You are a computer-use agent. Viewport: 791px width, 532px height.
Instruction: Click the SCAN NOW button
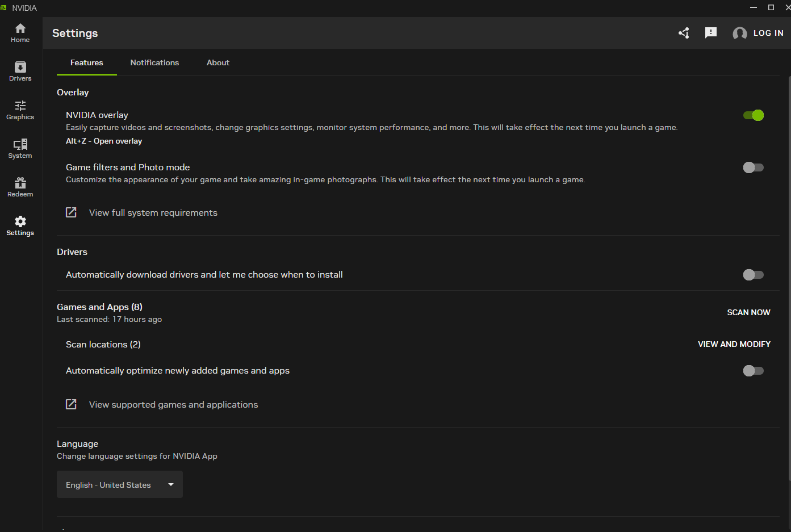pyautogui.click(x=748, y=312)
